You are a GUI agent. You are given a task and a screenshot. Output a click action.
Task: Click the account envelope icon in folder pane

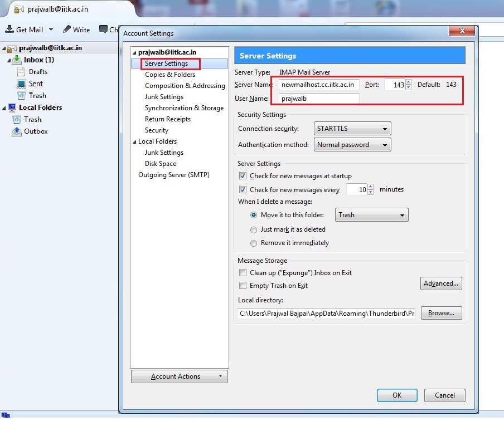(12, 48)
